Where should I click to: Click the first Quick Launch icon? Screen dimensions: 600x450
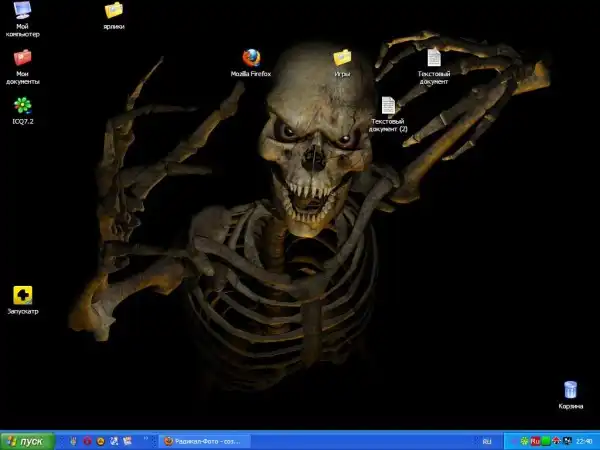coord(73,441)
